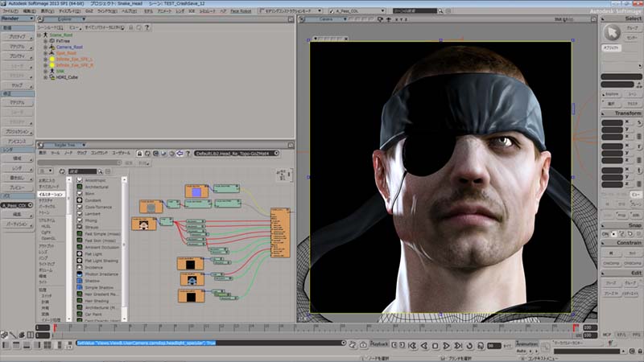Open the A_Pass_COL pass dropdown in toolbar
This screenshot has width=644, height=362.
coord(359,11)
